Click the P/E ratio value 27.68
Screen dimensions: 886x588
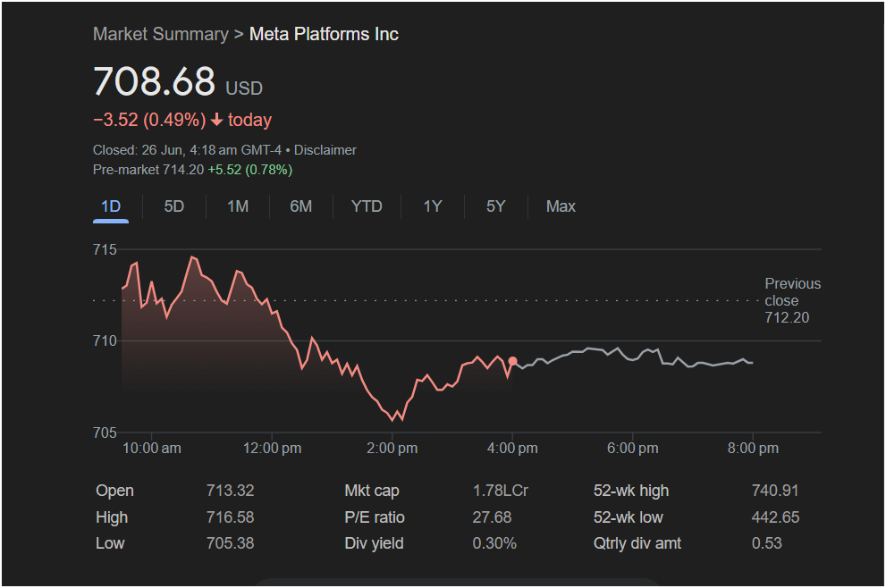492,517
